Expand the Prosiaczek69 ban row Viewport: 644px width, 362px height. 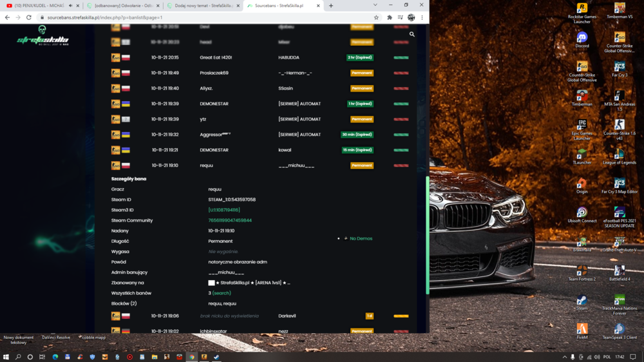(260, 73)
